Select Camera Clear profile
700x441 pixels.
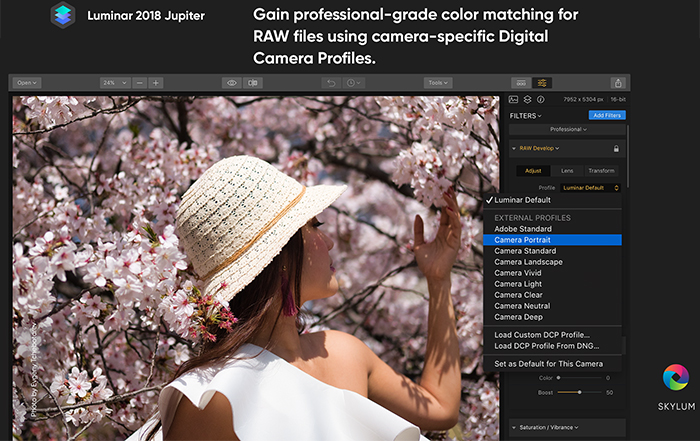553,295
